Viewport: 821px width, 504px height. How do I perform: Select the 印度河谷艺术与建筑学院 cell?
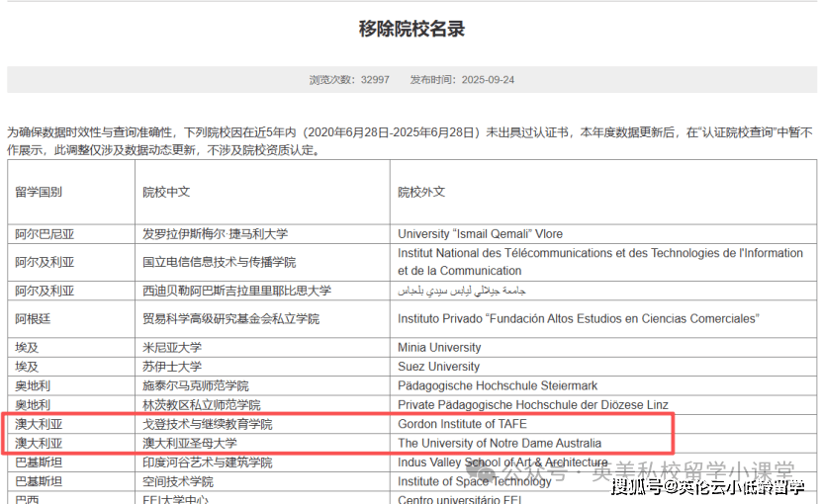click(208, 462)
